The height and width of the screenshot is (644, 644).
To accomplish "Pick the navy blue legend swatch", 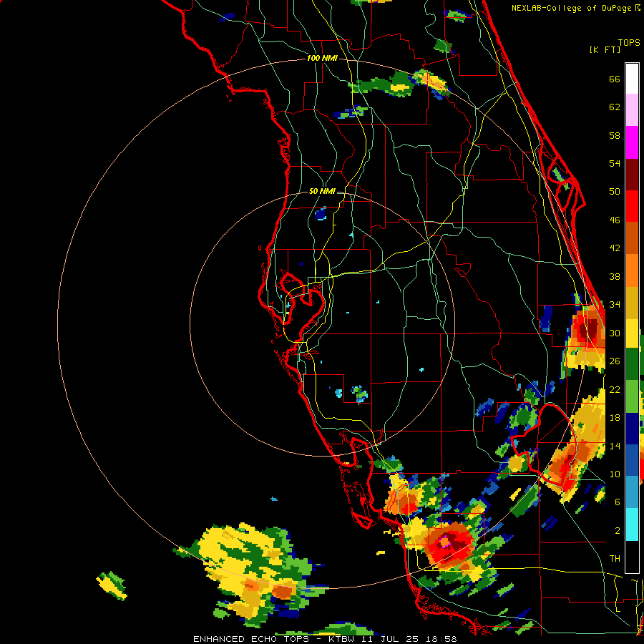I will pos(632,429).
